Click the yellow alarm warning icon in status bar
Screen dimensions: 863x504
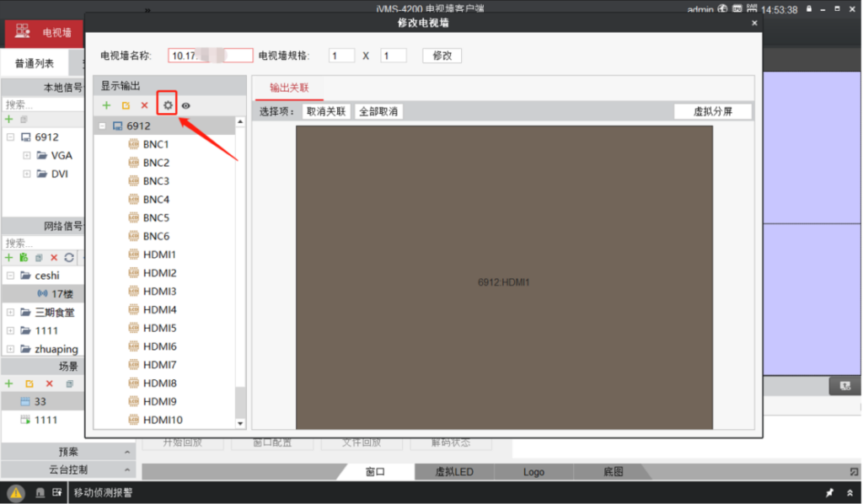[x=16, y=493]
